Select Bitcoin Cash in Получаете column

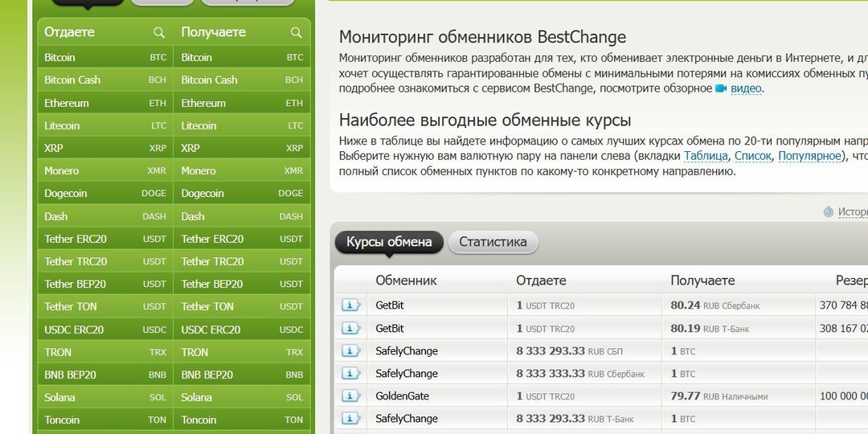pyautogui.click(x=242, y=80)
